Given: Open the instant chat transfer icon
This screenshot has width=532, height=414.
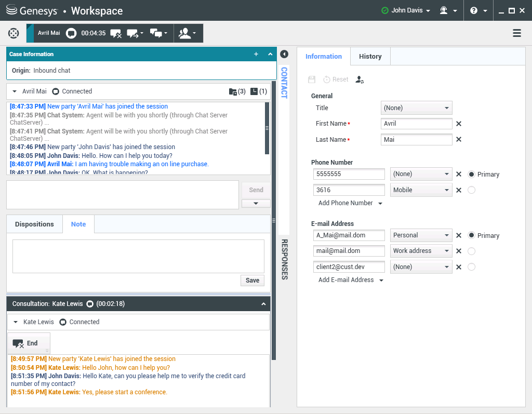Looking at the screenshot, I should click(x=135, y=33).
